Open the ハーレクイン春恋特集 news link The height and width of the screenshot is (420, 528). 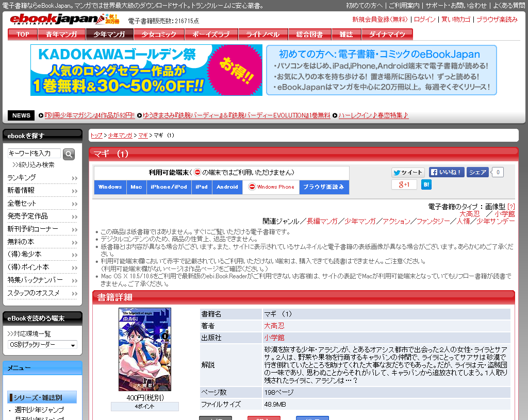coord(373,115)
